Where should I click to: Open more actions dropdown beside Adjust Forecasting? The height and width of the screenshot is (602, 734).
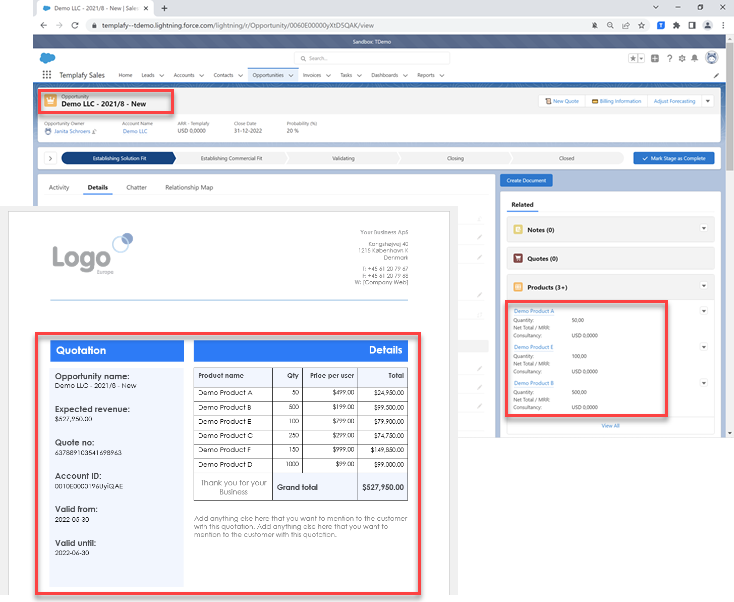[708, 101]
